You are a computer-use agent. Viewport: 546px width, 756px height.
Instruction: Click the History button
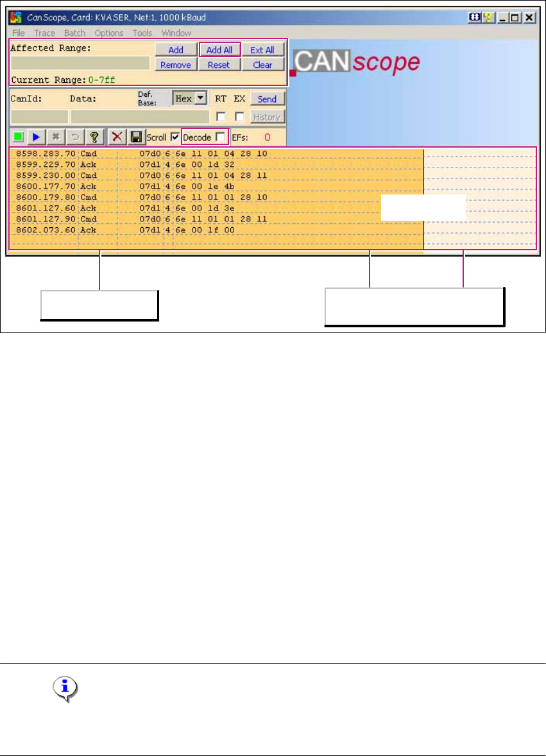click(x=267, y=117)
